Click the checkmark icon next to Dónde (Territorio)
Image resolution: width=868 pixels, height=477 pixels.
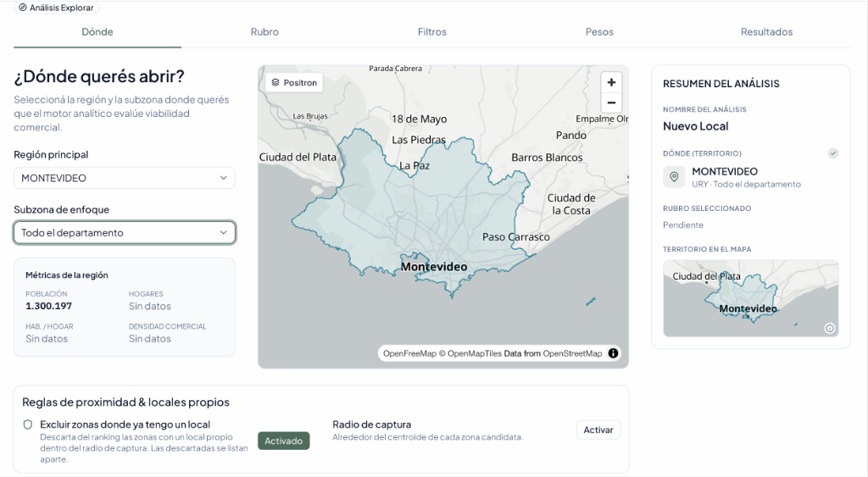(x=833, y=153)
